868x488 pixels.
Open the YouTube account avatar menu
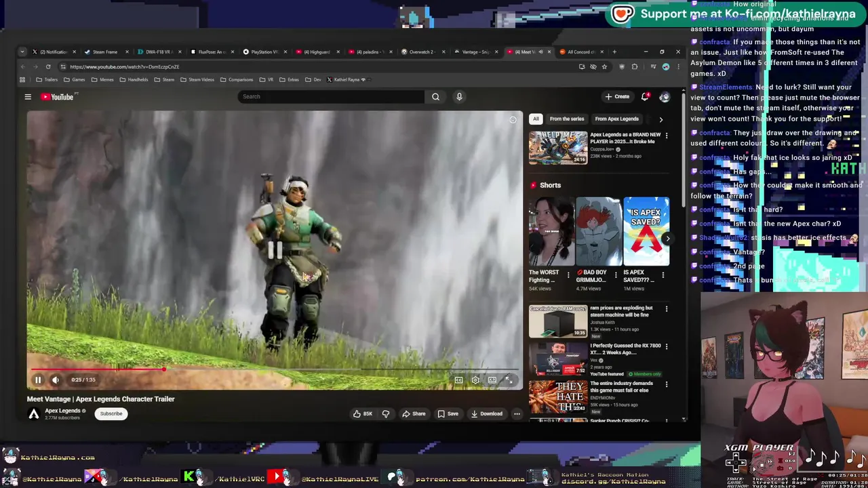pyautogui.click(x=665, y=97)
